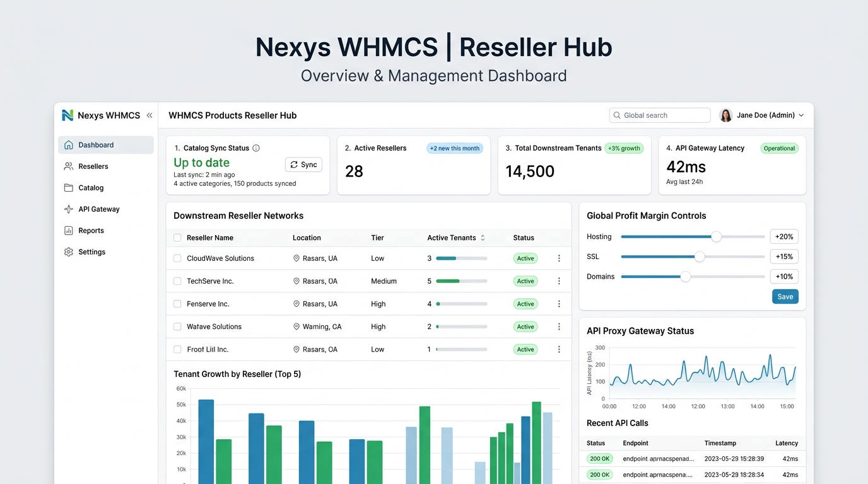868x484 pixels.
Task: Click the "+2 new this month" badge
Action: point(455,148)
